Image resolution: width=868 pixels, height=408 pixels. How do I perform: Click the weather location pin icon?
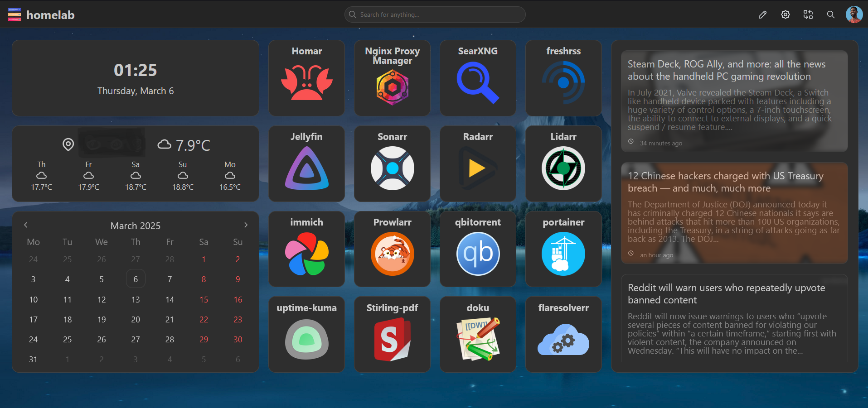pyautogui.click(x=68, y=144)
